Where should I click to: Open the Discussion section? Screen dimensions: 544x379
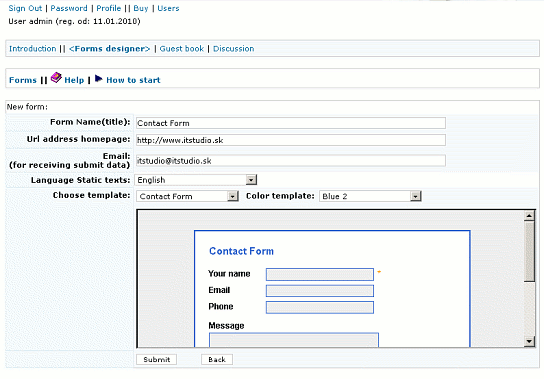(233, 49)
